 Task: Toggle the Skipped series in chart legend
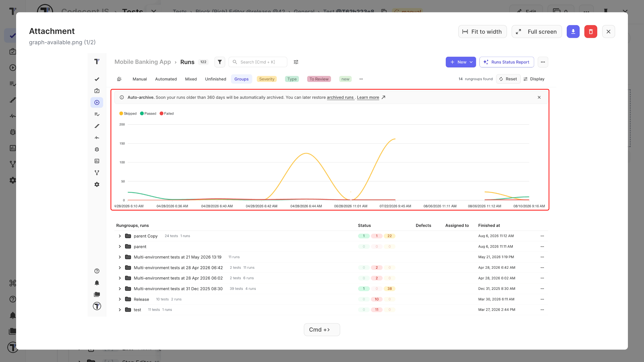pos(128,114)
